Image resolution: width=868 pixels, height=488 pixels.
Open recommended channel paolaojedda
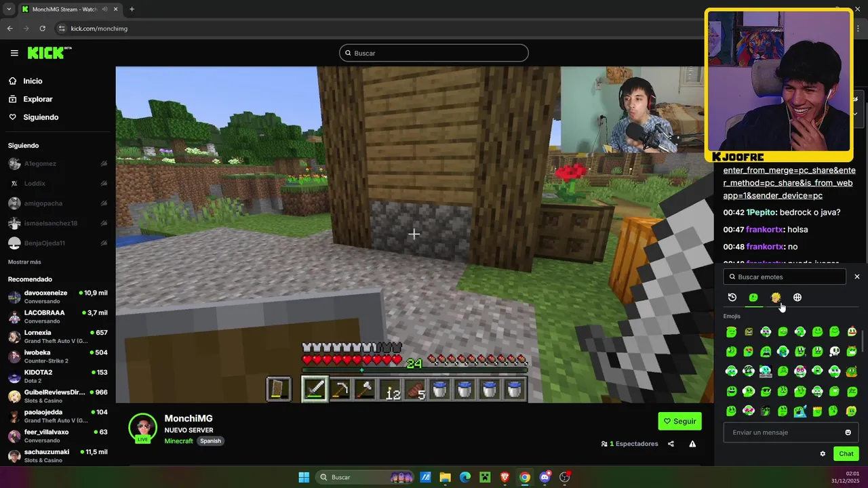(x=58, y=415)
